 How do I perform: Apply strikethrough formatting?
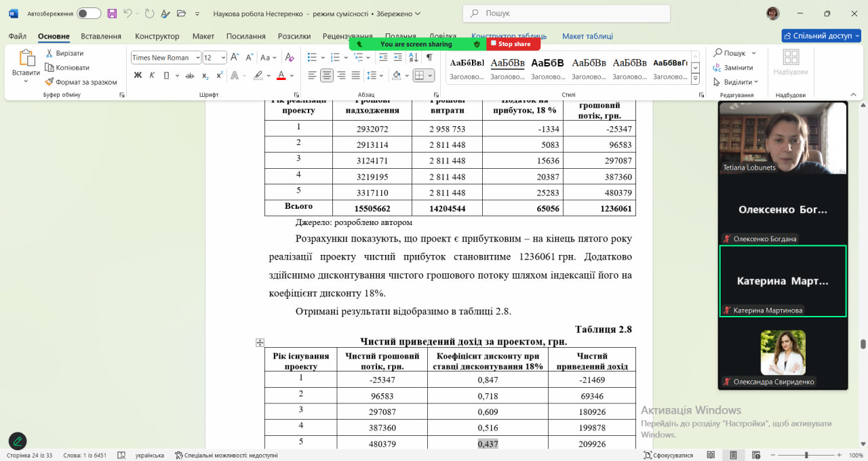190,75
